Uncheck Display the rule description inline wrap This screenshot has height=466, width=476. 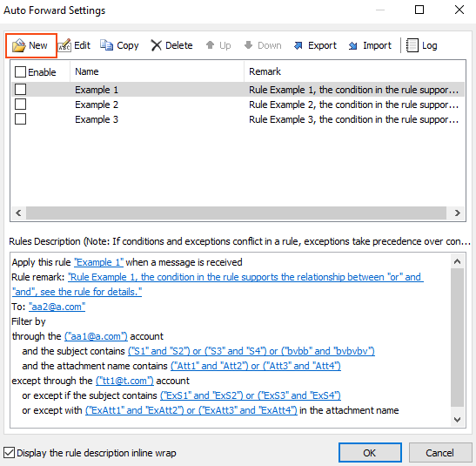9,453
